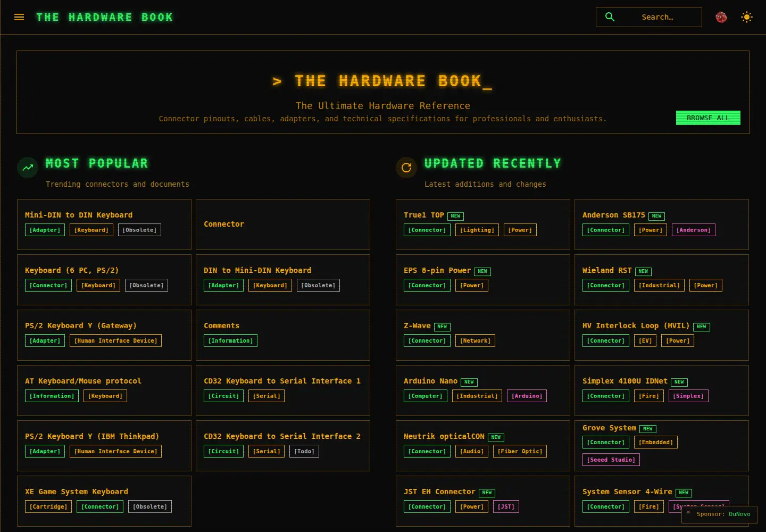Open the red avatar icon in header

coord(721,17)
